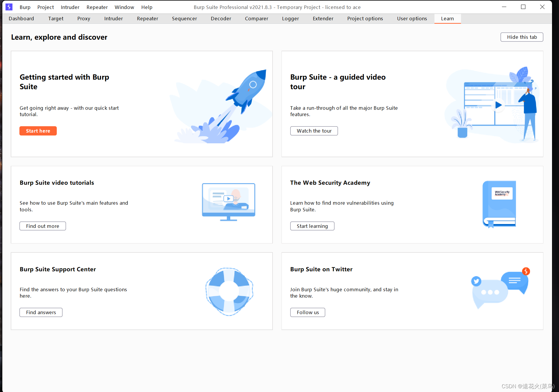Screen dimensions: 559x392
Task: Open the Project menu
Action: [45, 7]
